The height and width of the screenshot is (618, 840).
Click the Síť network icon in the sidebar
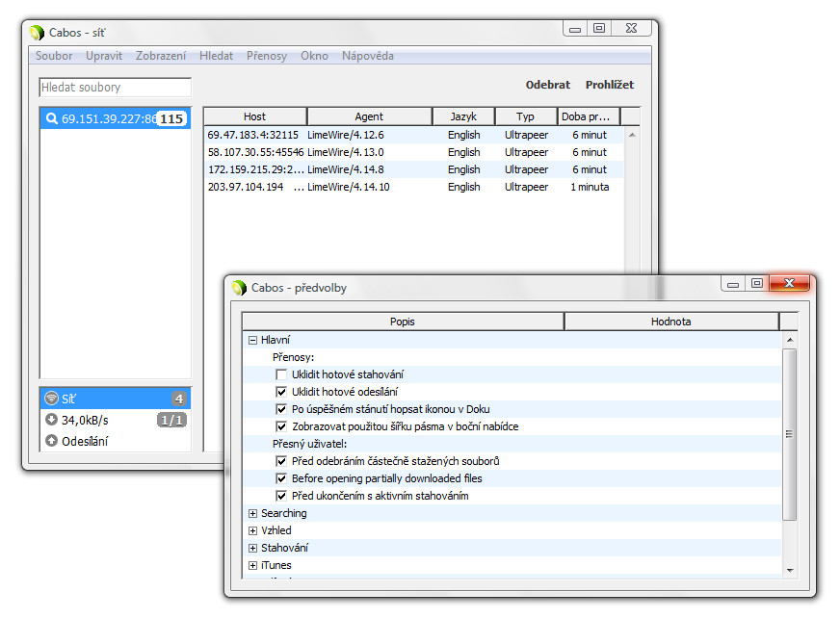tap(51, 398)
